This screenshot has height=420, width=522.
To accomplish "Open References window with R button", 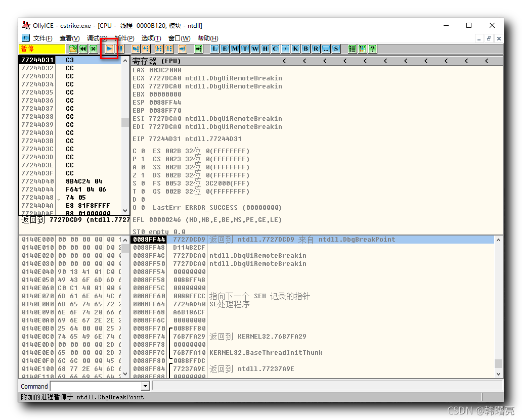I will pyautogui.click(x=316, y=49).
